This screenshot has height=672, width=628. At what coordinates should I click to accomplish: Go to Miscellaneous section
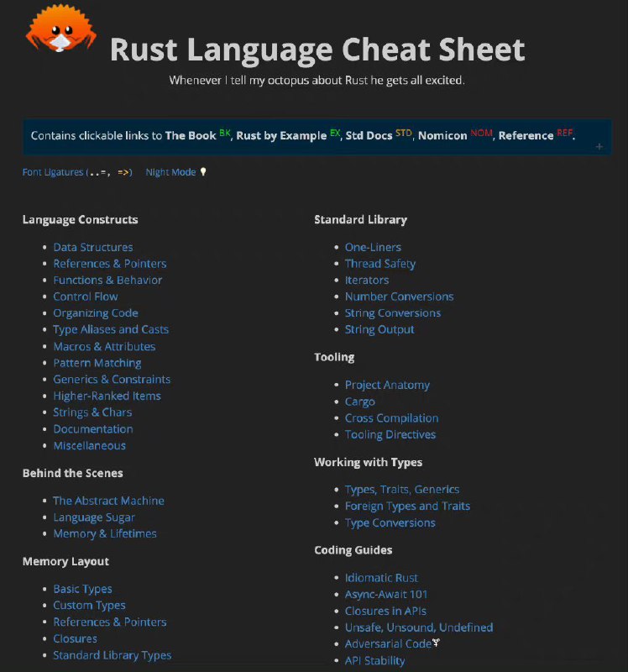click(x=90, y=446)
